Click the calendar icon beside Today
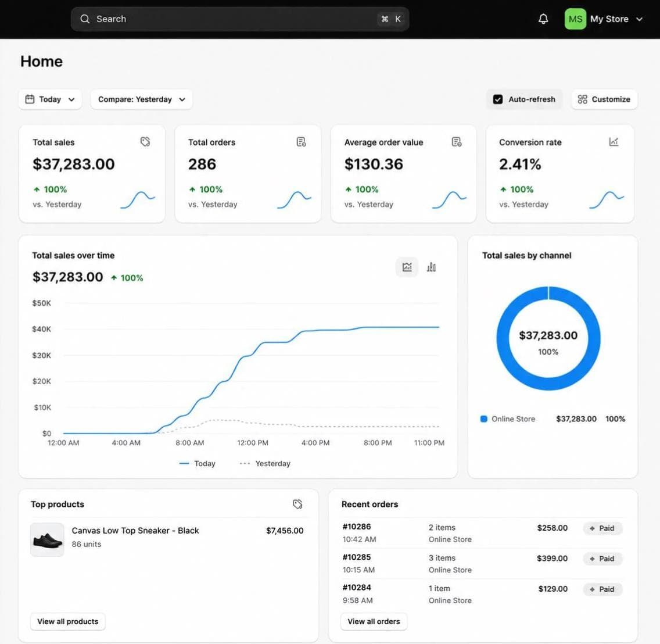 click(30, 99)
